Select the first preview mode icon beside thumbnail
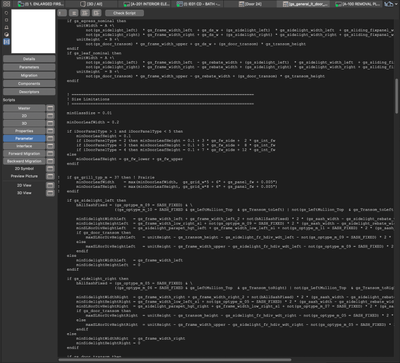Viewport: 400px width, 363px height. pos(7,13)
